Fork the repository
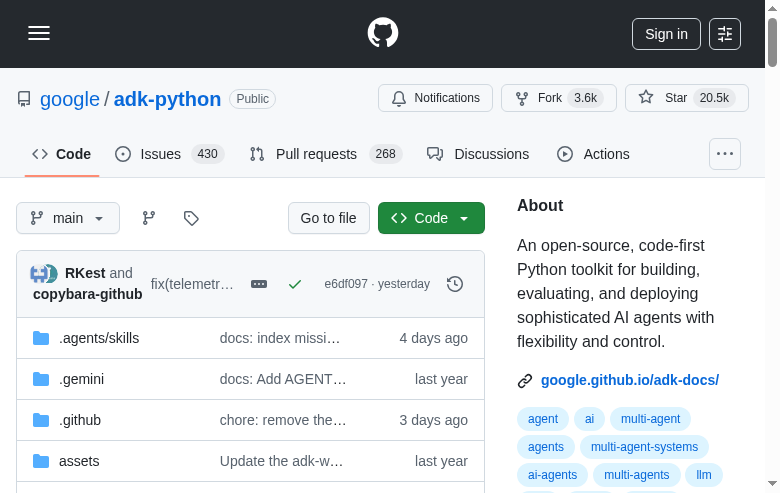This screenshot has width=780, height=493. pyautogui.click(x=559, y=98)
